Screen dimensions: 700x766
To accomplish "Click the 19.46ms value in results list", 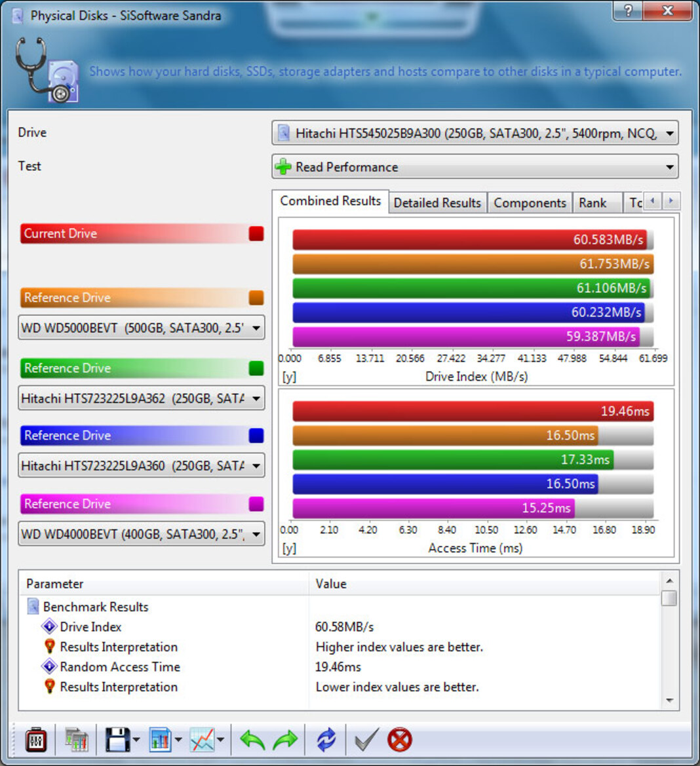I will (x=338, y=667).
